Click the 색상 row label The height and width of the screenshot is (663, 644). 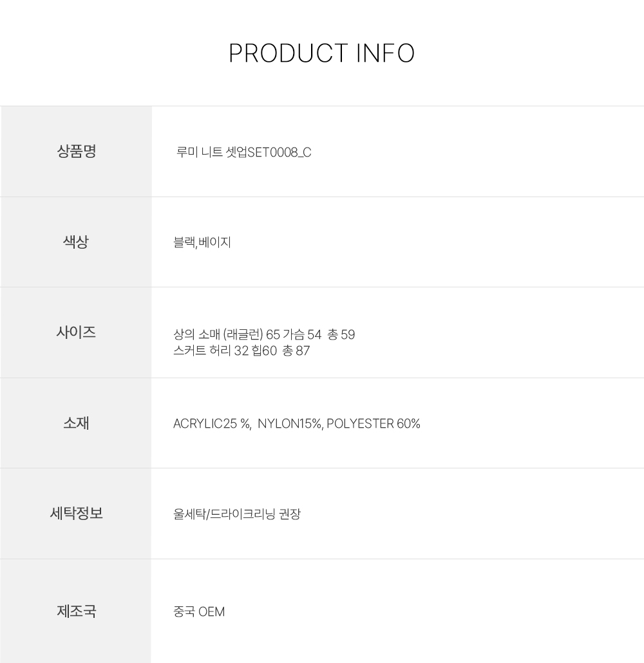(76, 242)
